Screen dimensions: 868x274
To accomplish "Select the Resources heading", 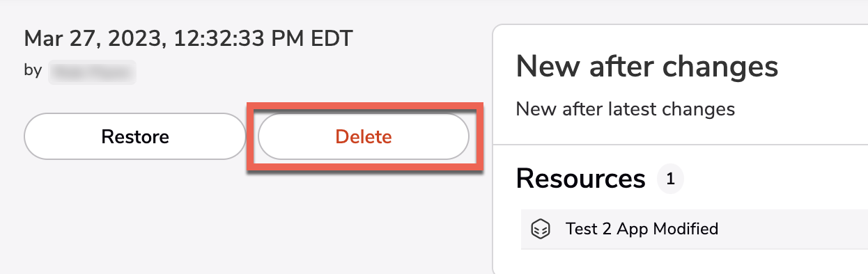I will click(x=581, y=179).
